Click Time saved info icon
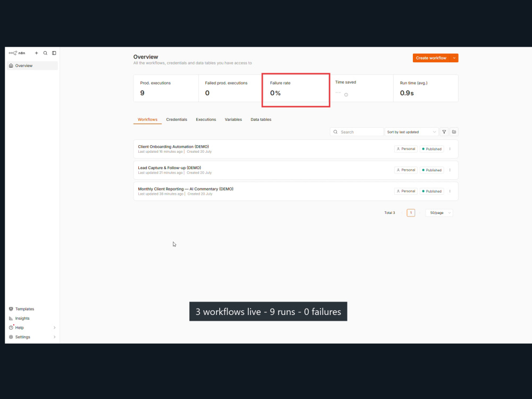 (x=346, y=95)
